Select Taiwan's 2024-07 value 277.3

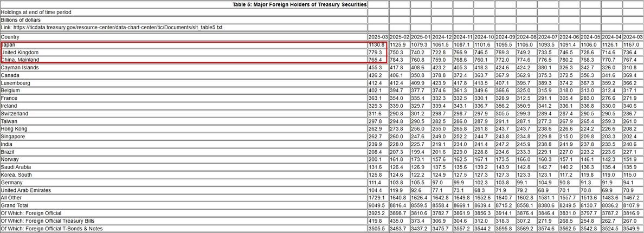[x=548, y=121]
